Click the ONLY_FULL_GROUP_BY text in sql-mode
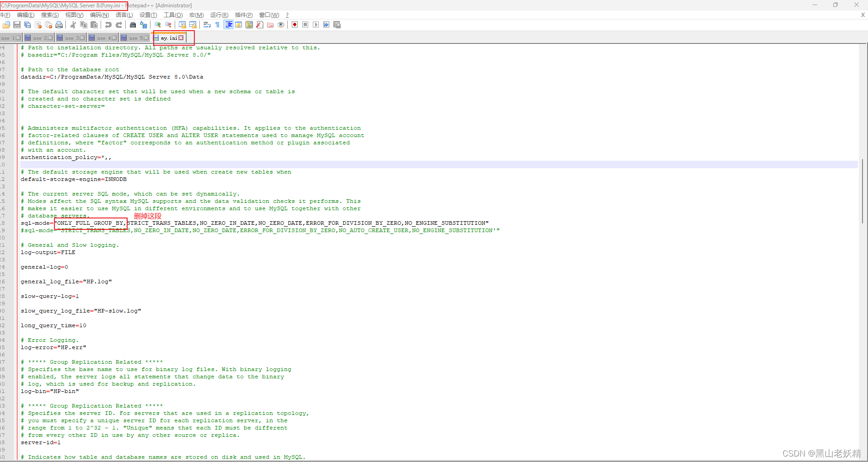The width and height of the screenshot is (868, 462). (x=90, y=223)
